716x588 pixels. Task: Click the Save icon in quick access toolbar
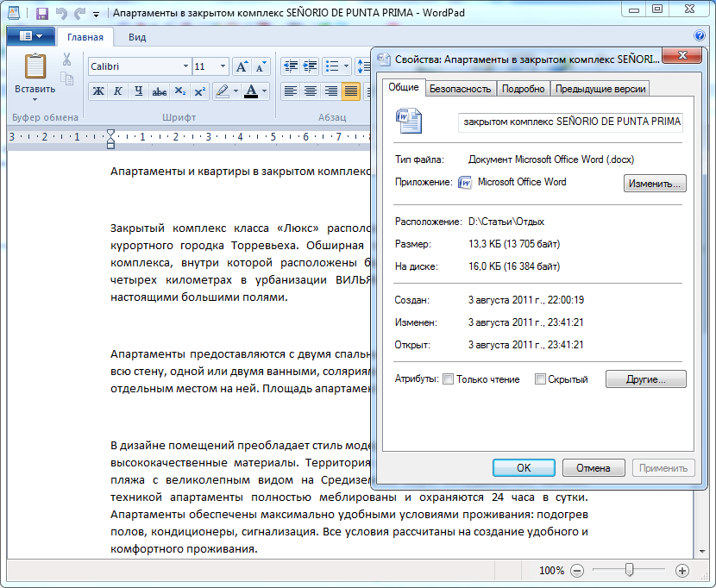coord(41,14)
